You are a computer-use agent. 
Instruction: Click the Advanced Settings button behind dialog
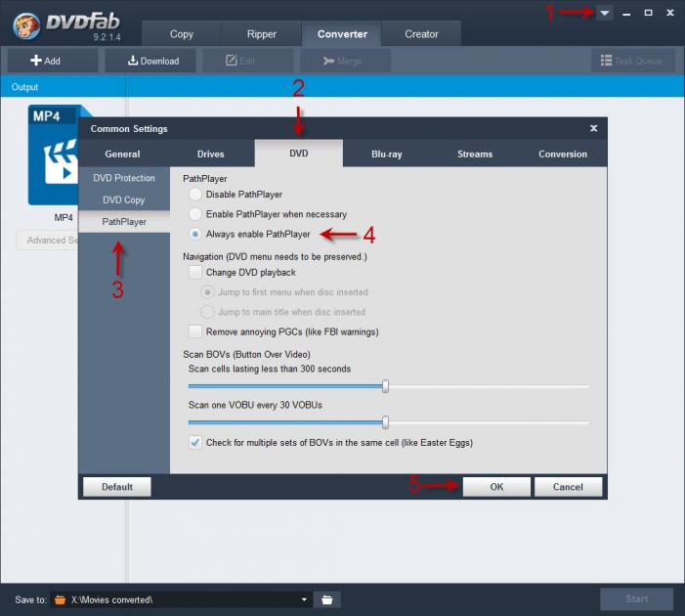[47, 240]
